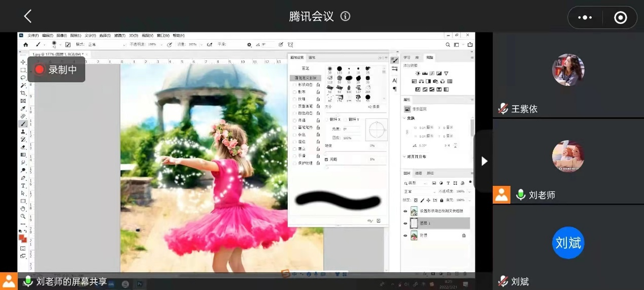The image size is (644, 290).
Task: Expand next participants with the arrow
Action: point(484,161)
